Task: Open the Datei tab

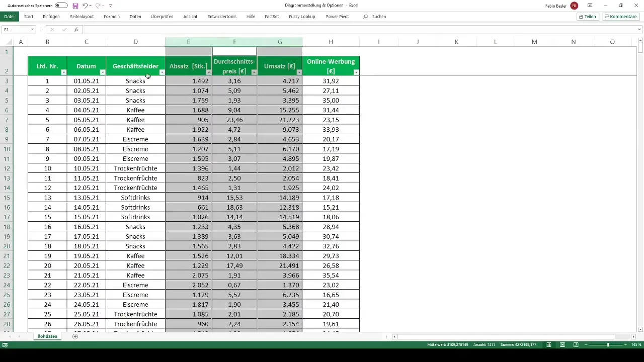Action: click(9, 17)
